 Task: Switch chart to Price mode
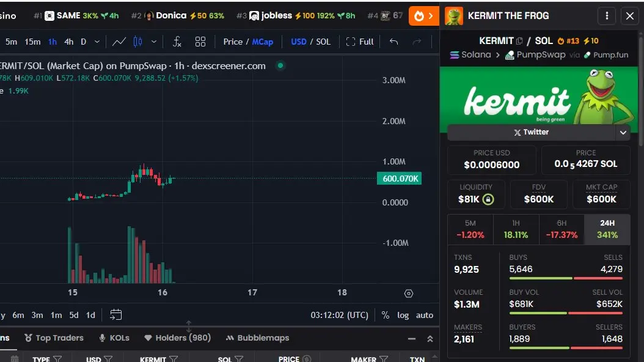(x=232, y=42)
